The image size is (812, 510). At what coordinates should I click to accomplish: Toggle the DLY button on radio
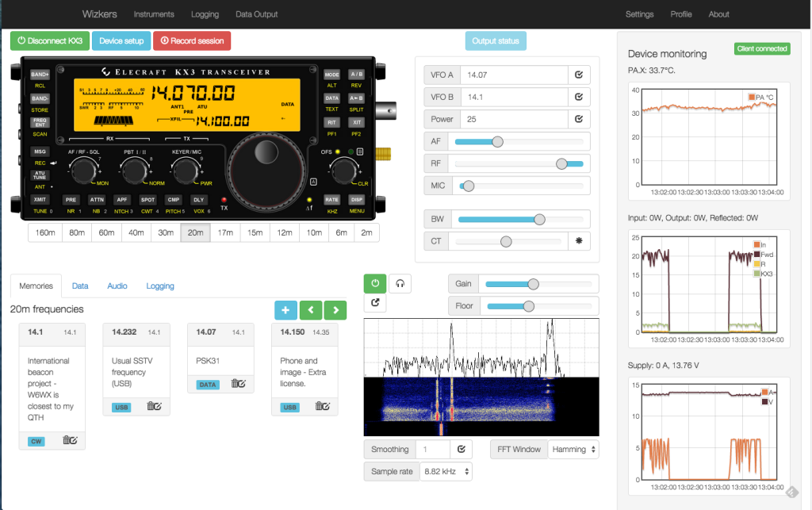click(199, 199)
